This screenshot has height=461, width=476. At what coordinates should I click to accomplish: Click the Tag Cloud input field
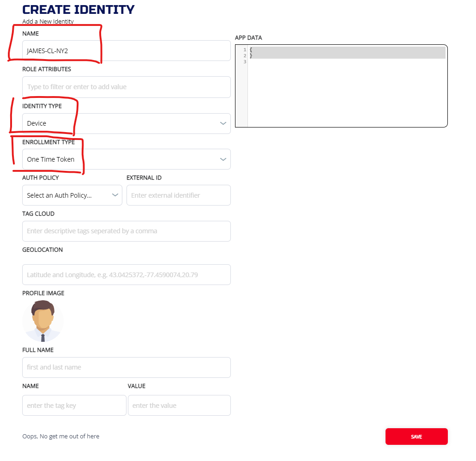(x=126, y=231)
